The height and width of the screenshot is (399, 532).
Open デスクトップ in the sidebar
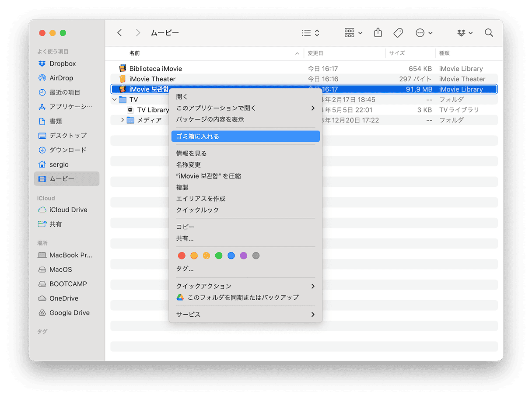point(67,136)
